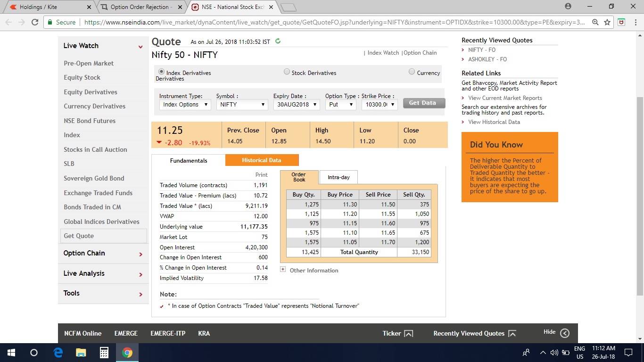Select the Index Derivatives radio button
This screenshot has width=644, height=362.
pyautogui.click(x=162, y=72)
